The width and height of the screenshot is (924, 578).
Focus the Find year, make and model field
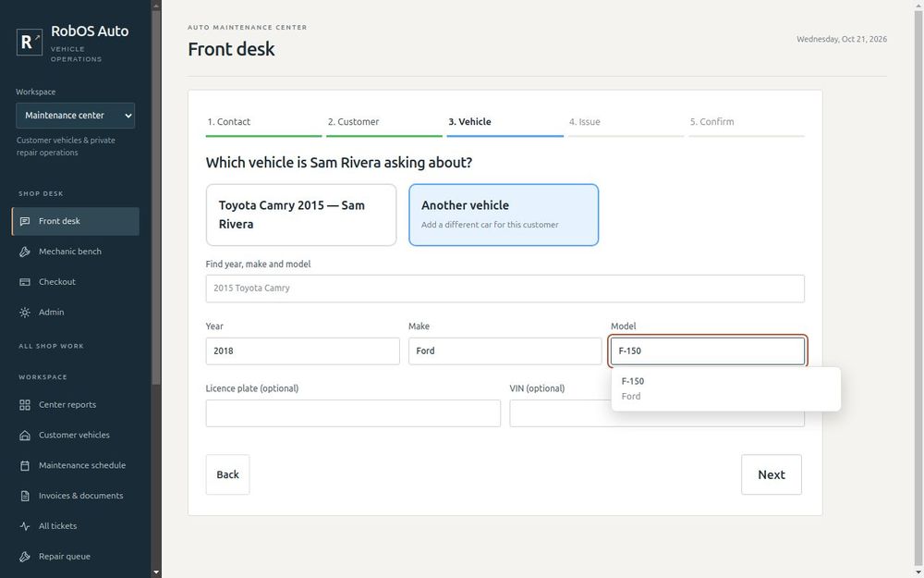(505, 289)
